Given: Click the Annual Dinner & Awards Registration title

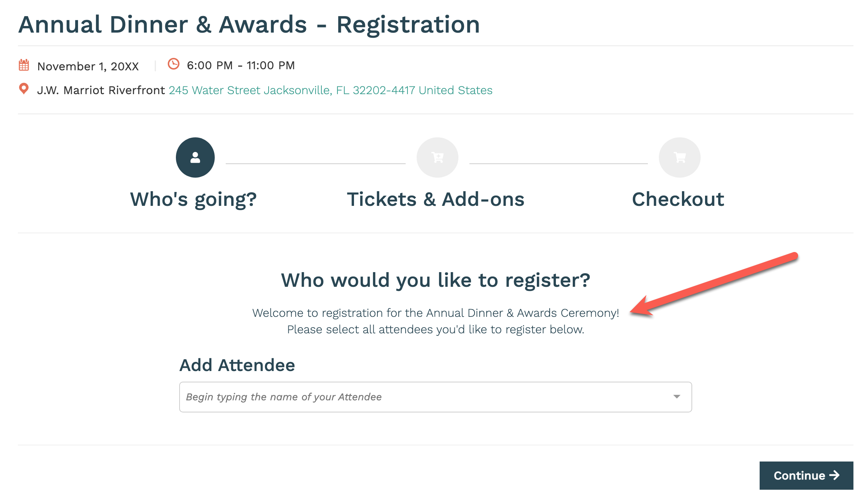Looking at the screenshot, I should point(249,25).
